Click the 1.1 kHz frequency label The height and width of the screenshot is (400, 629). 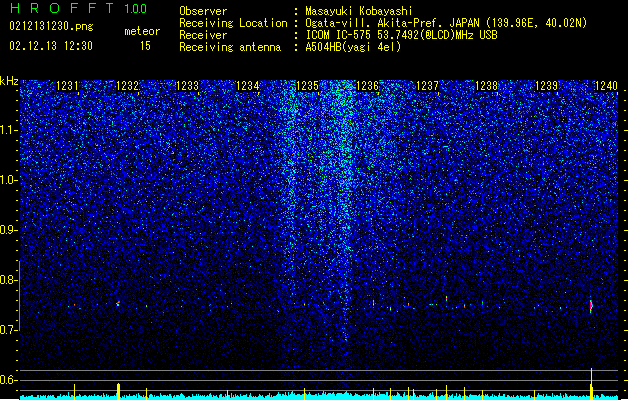pos(9,130)
